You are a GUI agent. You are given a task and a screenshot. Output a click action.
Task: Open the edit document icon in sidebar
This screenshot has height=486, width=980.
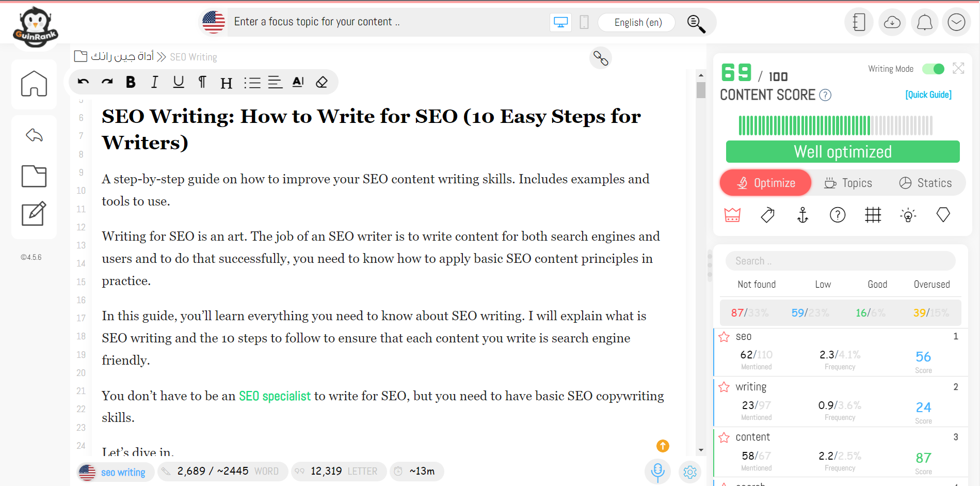click(x=34, y=213)
